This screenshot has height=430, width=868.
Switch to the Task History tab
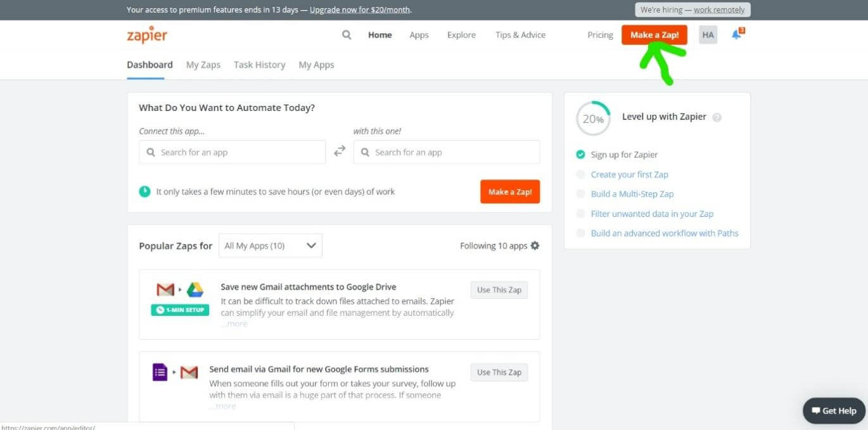point(259,65)
